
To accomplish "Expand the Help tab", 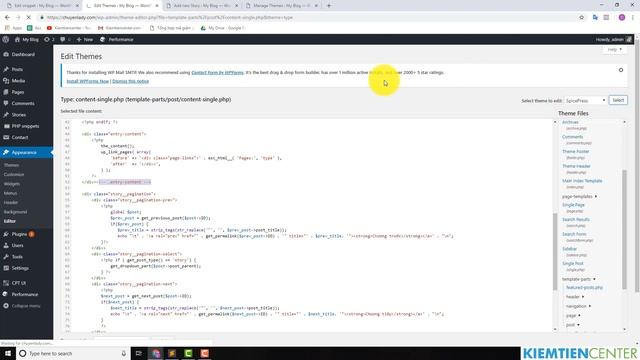I will 614,49.
